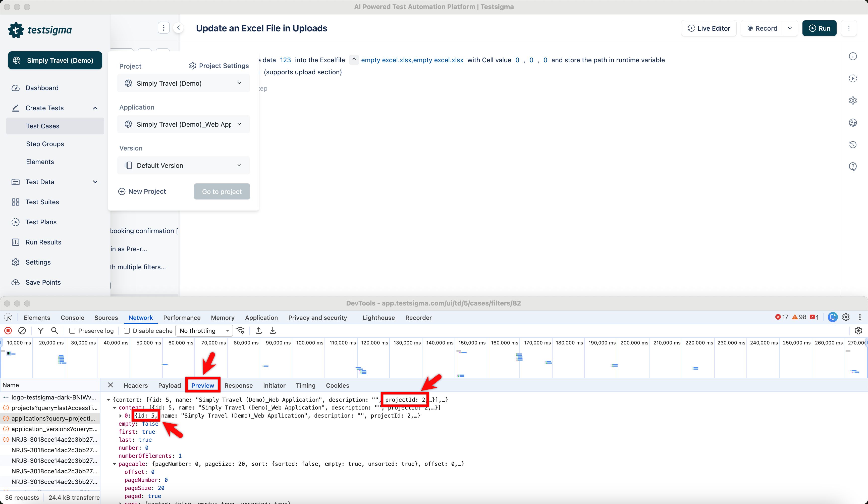
Task: Open the network search magnifier icon
Action: point(55,330)
